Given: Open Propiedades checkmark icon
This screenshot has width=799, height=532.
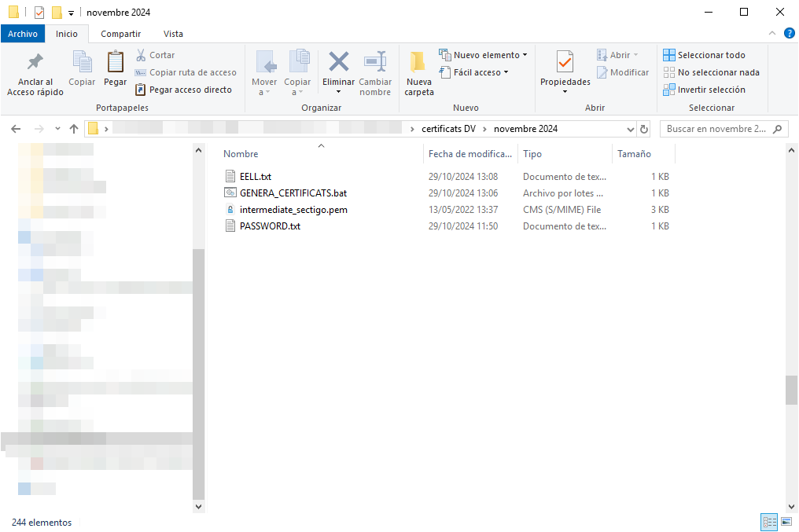Looking at the screenshot, I should 565,62.
